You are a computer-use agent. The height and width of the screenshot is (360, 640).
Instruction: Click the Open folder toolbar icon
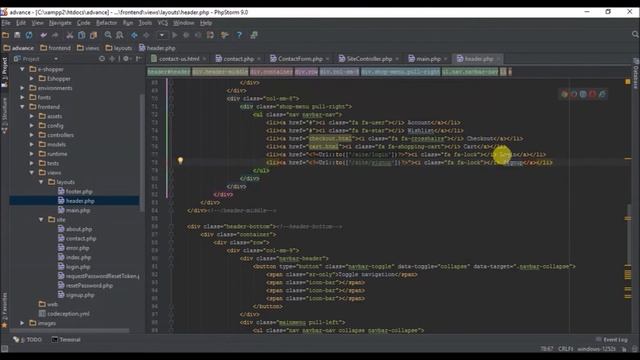click(5, 35)
